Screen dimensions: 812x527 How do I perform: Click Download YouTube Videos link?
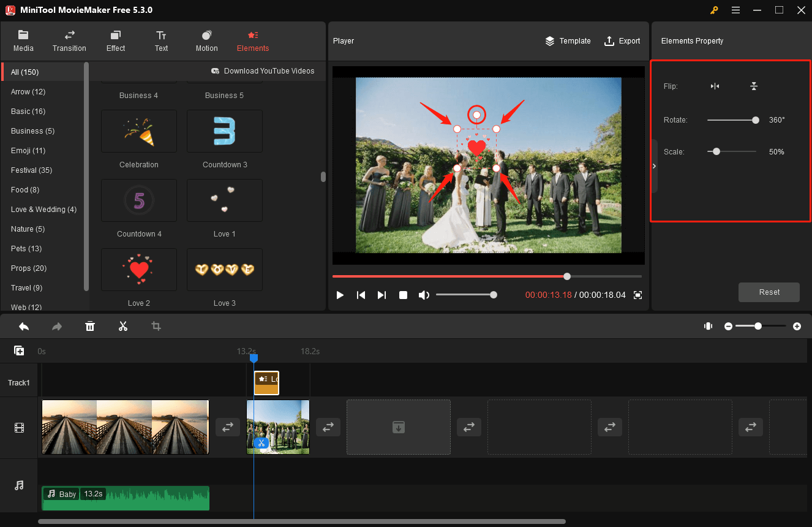(263, 71)
